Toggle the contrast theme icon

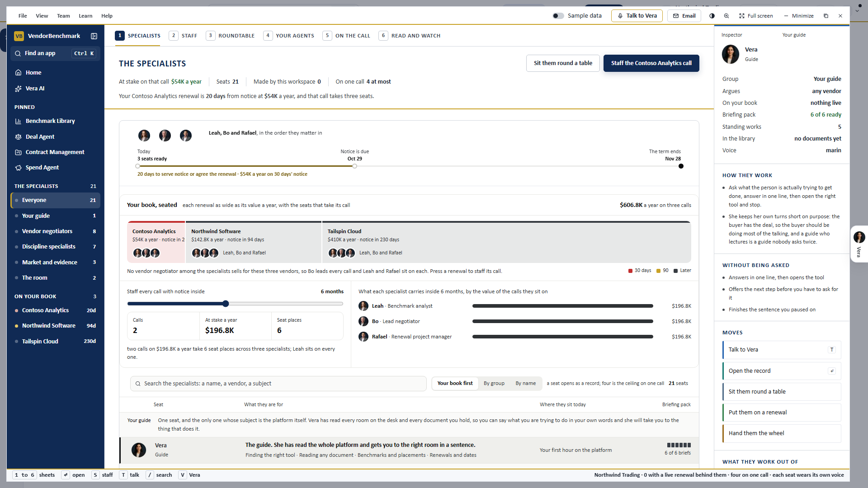coord(712,16)
